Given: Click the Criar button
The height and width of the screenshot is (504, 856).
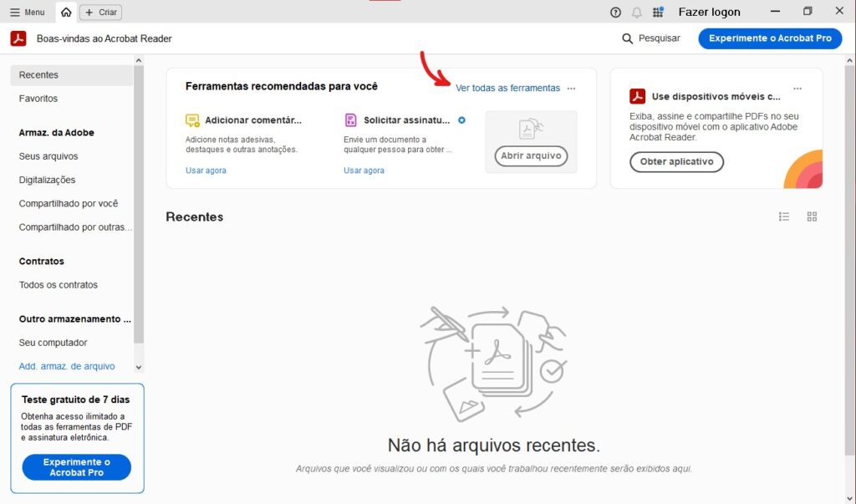Looking at the screenshot, I should click(x=101, y=12).
